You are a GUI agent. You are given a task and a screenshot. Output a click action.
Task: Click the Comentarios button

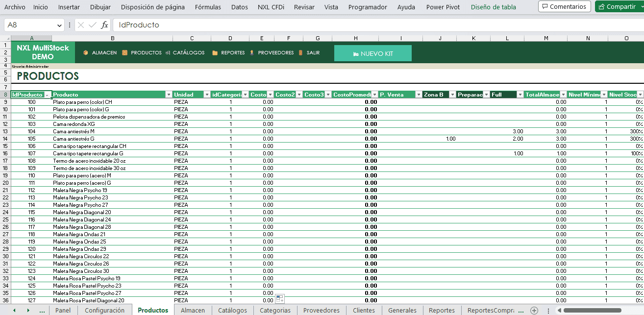564,7
